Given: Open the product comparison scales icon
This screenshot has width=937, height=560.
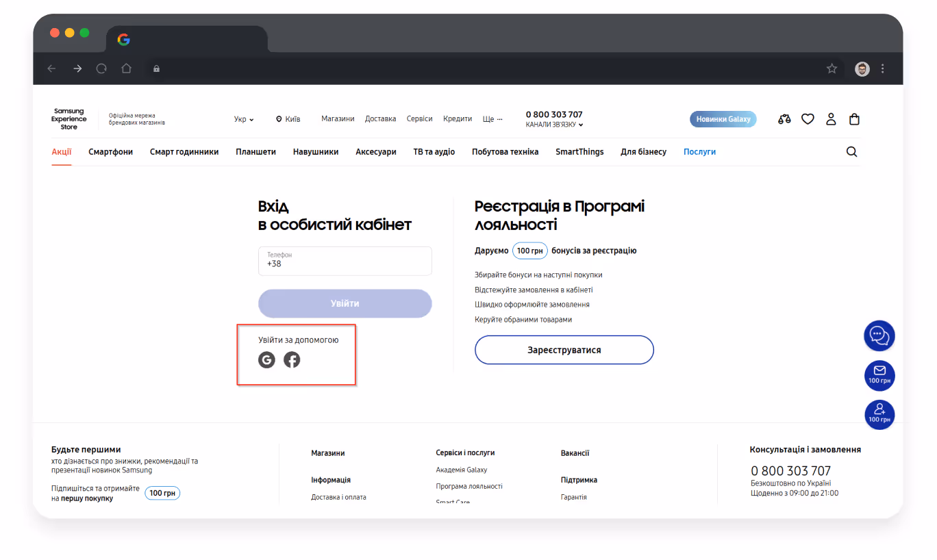Looking at the screenshot, I should (784, 119).
